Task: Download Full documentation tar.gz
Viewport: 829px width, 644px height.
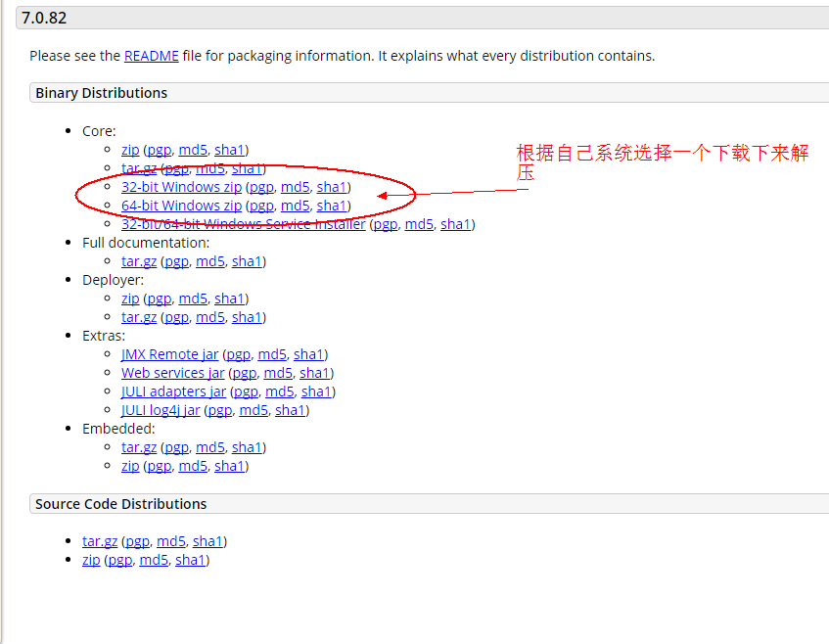Action: click(139, 261)
